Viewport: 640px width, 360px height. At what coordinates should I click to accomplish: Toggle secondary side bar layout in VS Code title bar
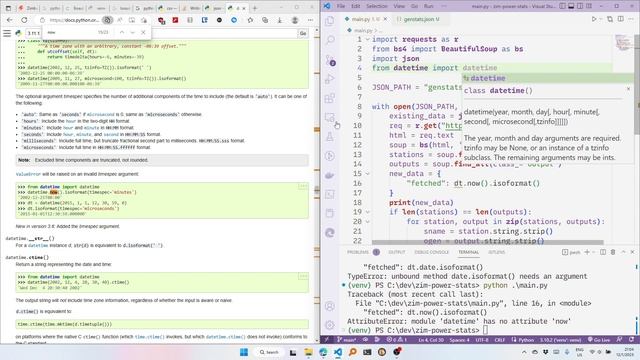(580, 6)
